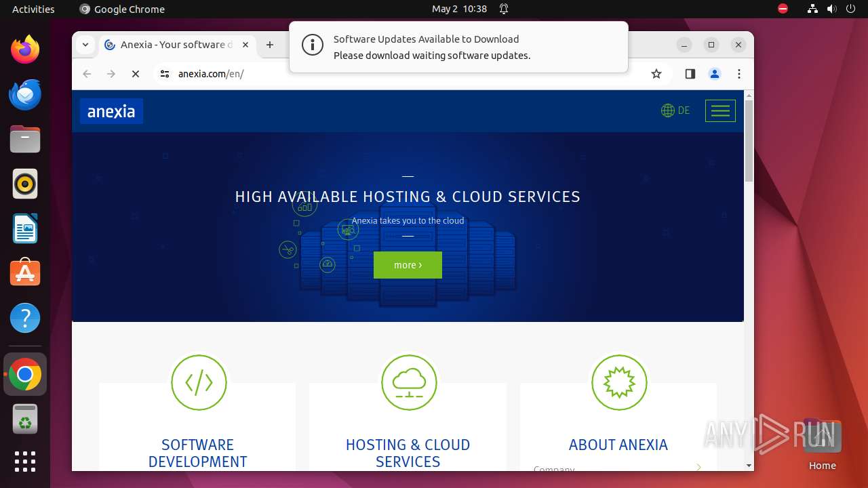This screenshot has height=488, width=868.
Task: Click the green more button
Action: point(408,265)
